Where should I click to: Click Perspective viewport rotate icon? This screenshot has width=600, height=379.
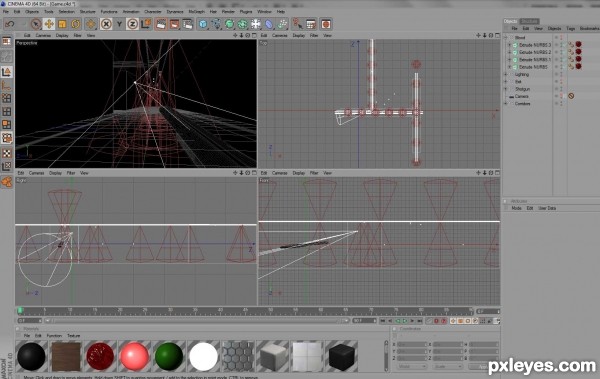tap(248, 35)
